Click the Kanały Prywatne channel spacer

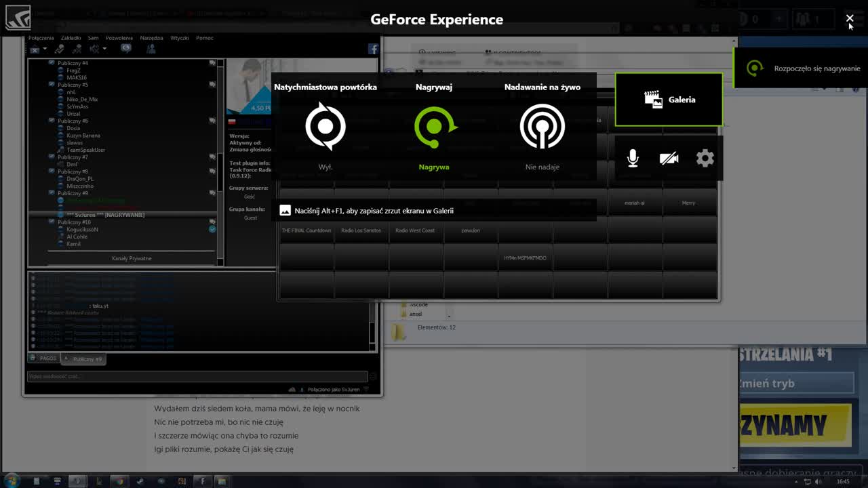[131, 258]
